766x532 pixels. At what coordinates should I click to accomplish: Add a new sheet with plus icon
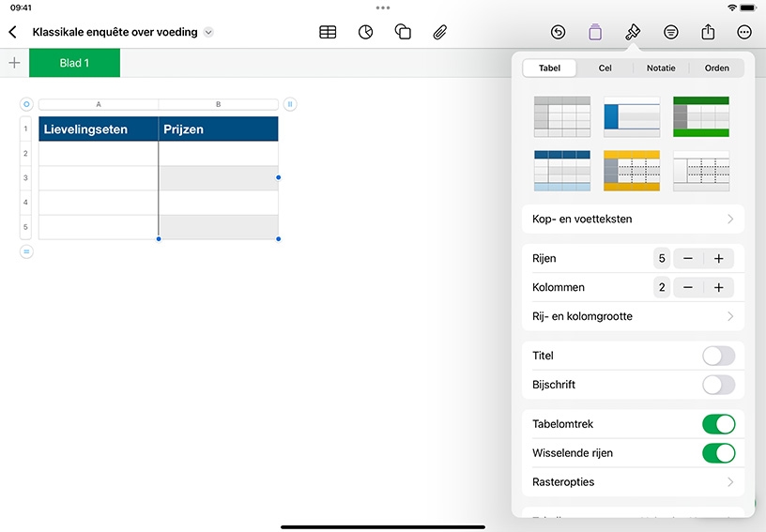coord(15,63)
